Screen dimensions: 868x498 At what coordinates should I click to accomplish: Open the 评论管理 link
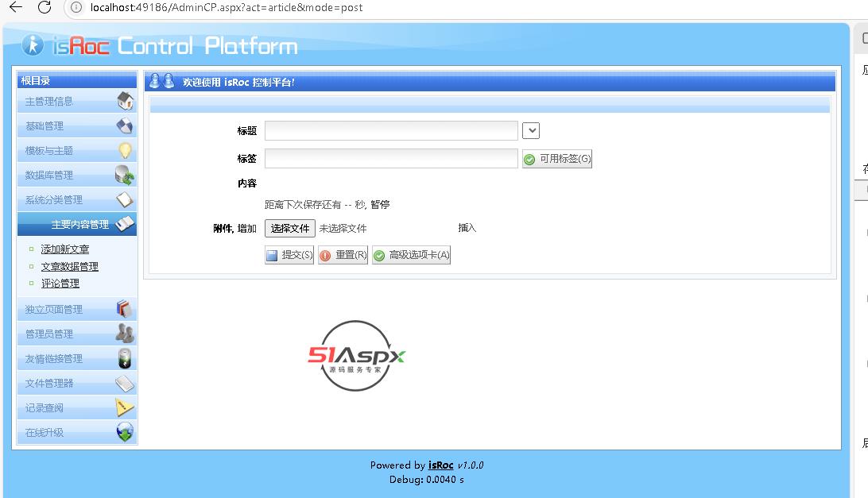pyautogui.click(x=60, y=284)
